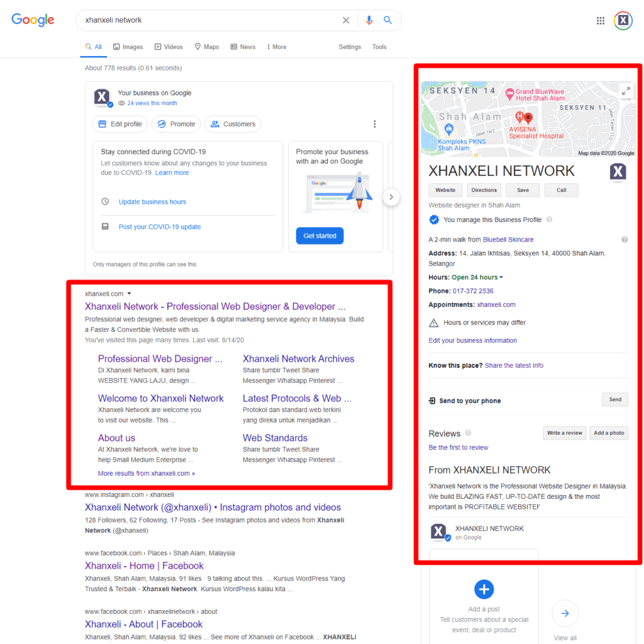This screenshot has height=644, width=644.
Task: Open the Update business hours link
Action: click(152, 202)
